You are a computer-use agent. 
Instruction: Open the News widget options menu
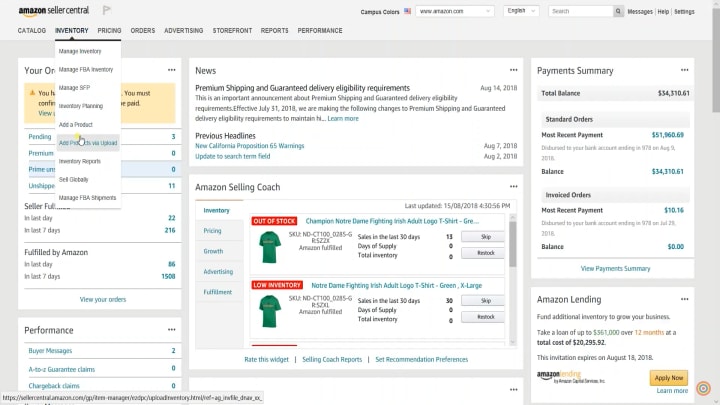point(513,70)
